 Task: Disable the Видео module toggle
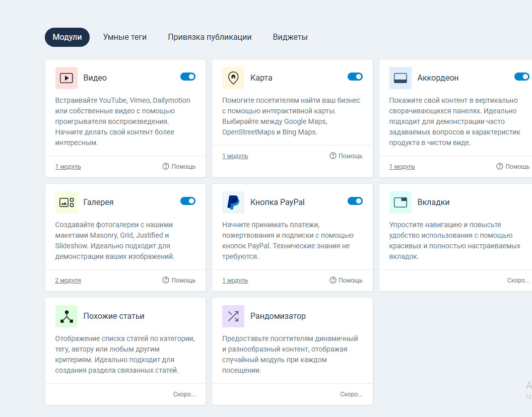click(188, 77)
